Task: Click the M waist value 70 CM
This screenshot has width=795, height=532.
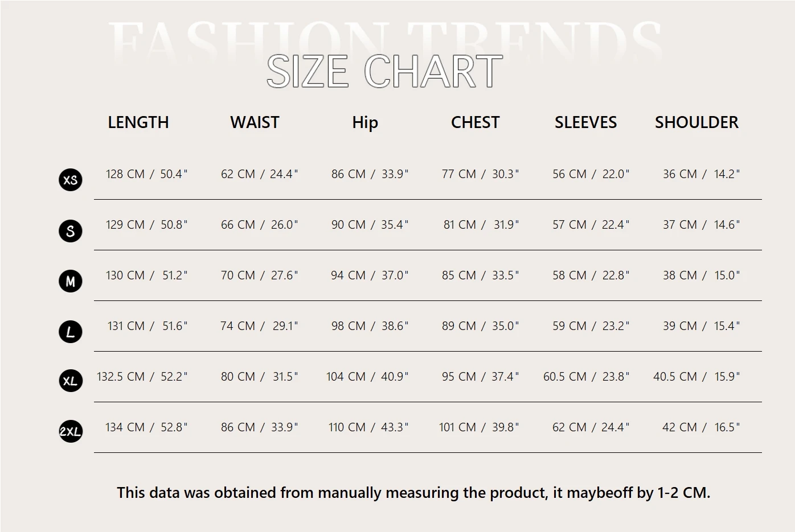Action: click(x=238, y=275)
